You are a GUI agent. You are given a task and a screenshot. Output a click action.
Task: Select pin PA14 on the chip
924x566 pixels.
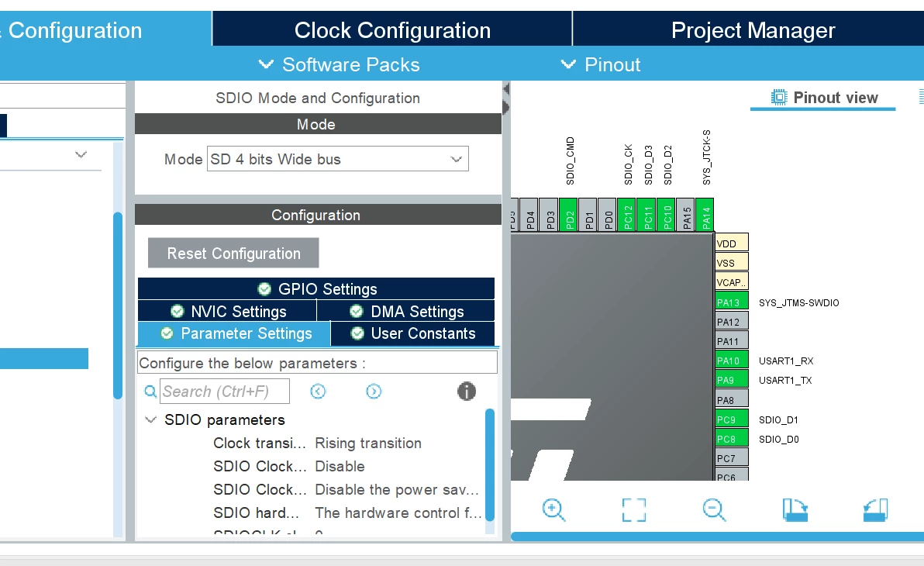click(705, 215)
